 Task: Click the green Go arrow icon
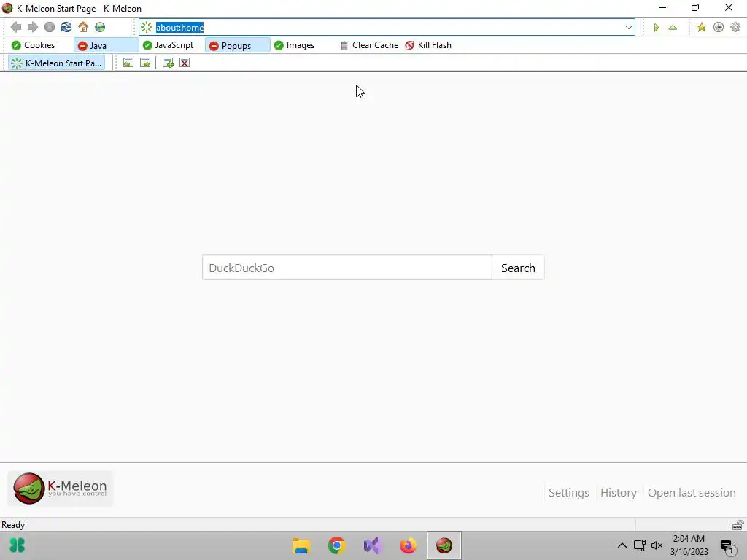656,28
